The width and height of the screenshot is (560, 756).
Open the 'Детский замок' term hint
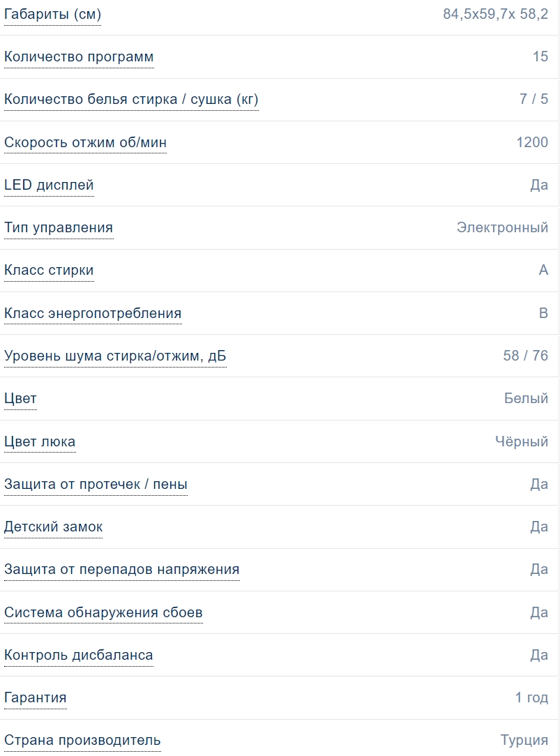54,527
